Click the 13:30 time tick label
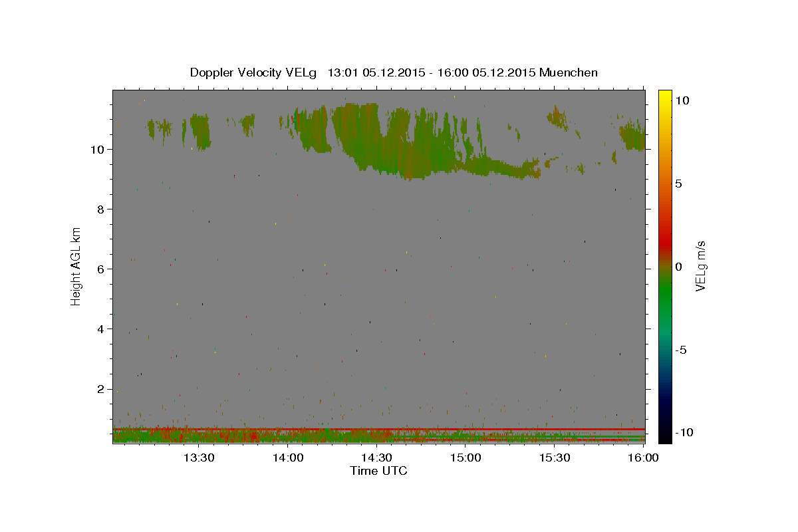The image size is (798, 532). [198, 458]
